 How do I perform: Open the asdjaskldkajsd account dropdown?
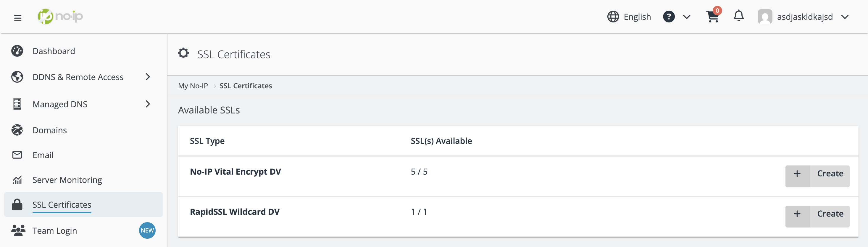tap(844, 17)
